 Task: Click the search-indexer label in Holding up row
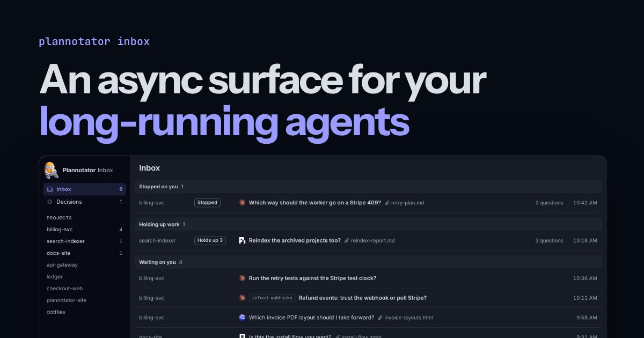[x=157, y=240]
